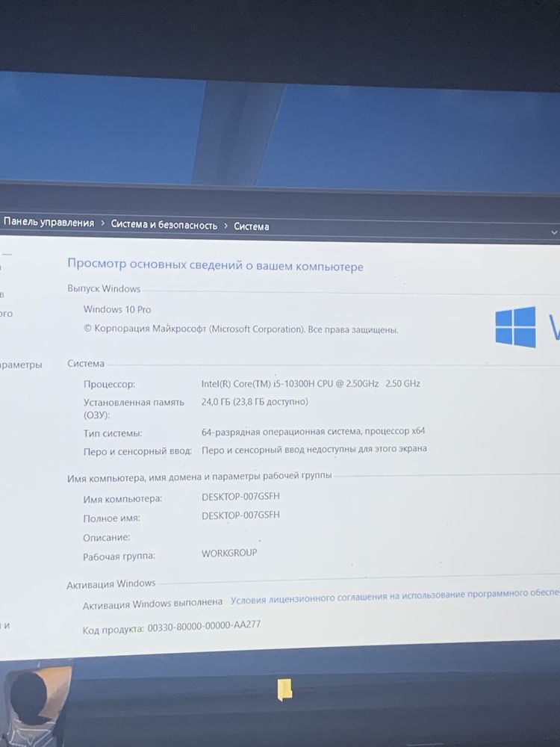The height and width of the screenshot is (747, 560).
Task: Select the processor value Intel Core i5-10300H
Action: [x=311, y=383]
